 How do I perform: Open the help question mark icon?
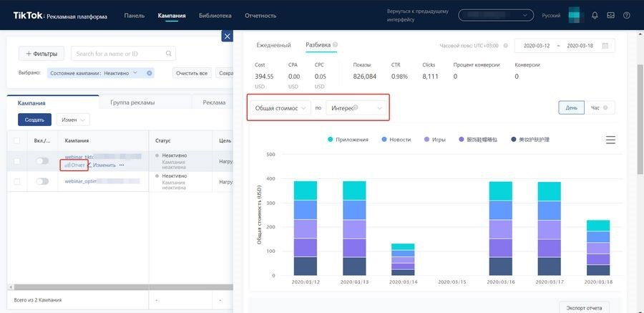coord(627,15)
